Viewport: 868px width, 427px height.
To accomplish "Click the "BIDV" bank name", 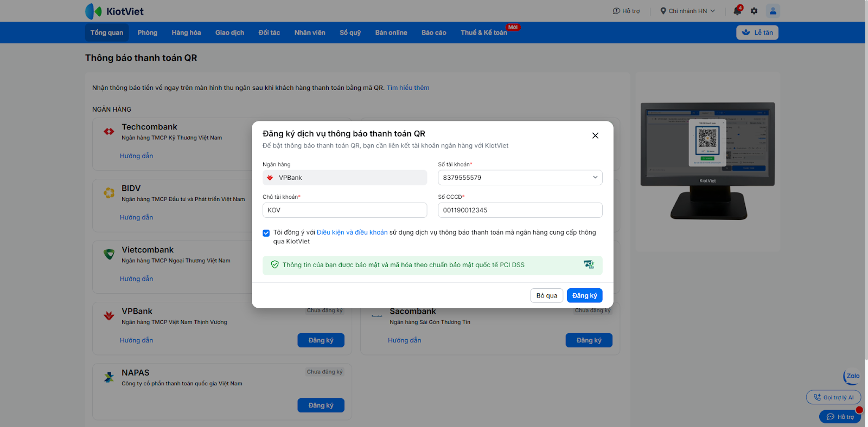I will point(131,189).
